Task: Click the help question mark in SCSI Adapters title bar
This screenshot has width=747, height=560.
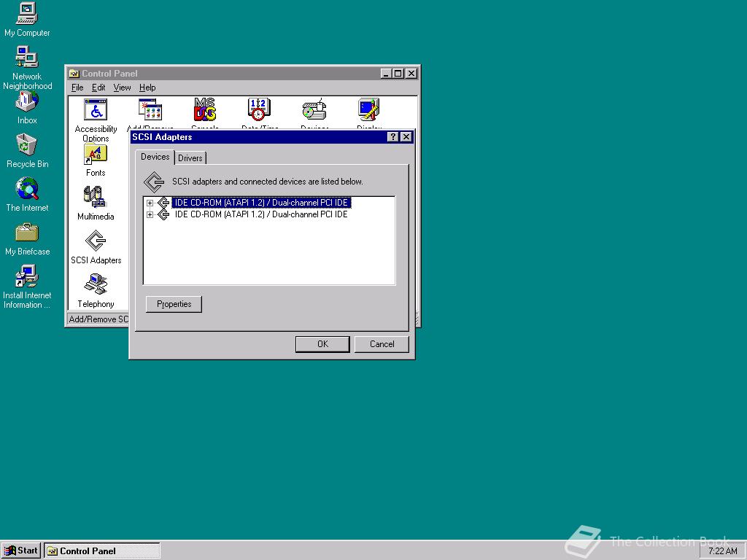Action: click(x=393, y=137)
